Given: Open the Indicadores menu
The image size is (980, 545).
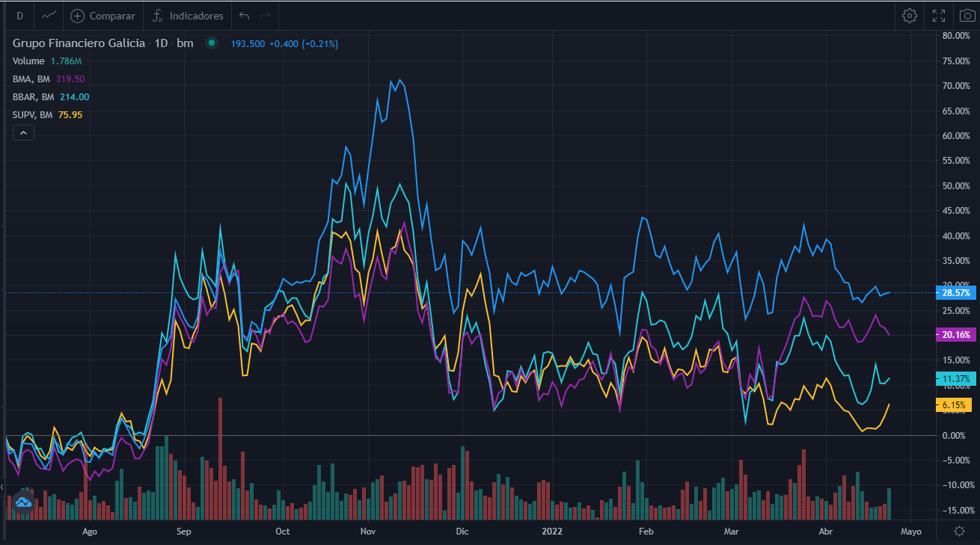Looking at the screenshot, I should click(x=188, y=16).
